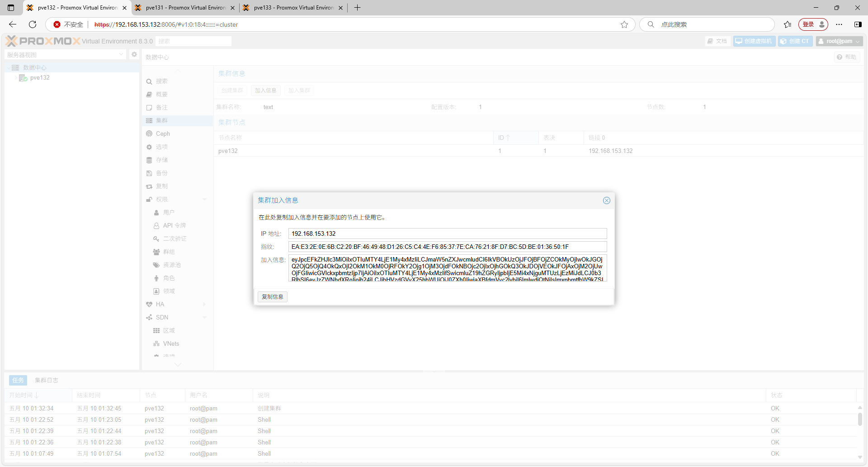
Task: Open the browser favorites icon
Action: (788, 24)
